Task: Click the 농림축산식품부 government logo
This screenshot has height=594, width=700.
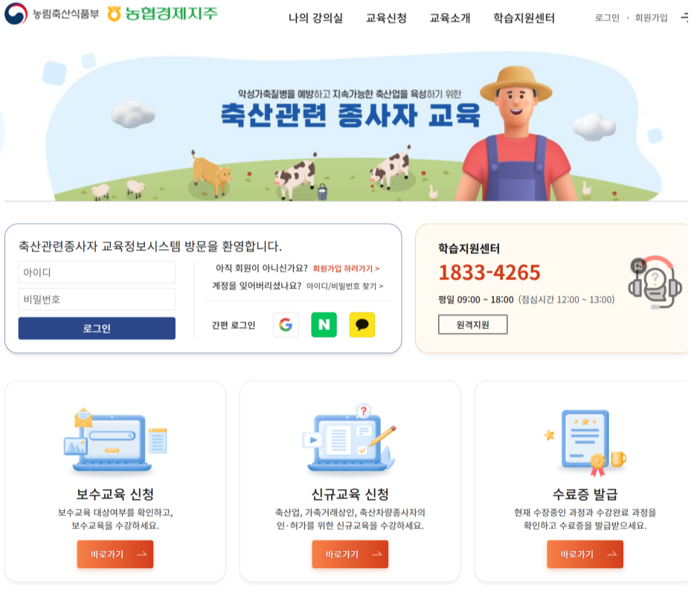Action: (52, 13)
